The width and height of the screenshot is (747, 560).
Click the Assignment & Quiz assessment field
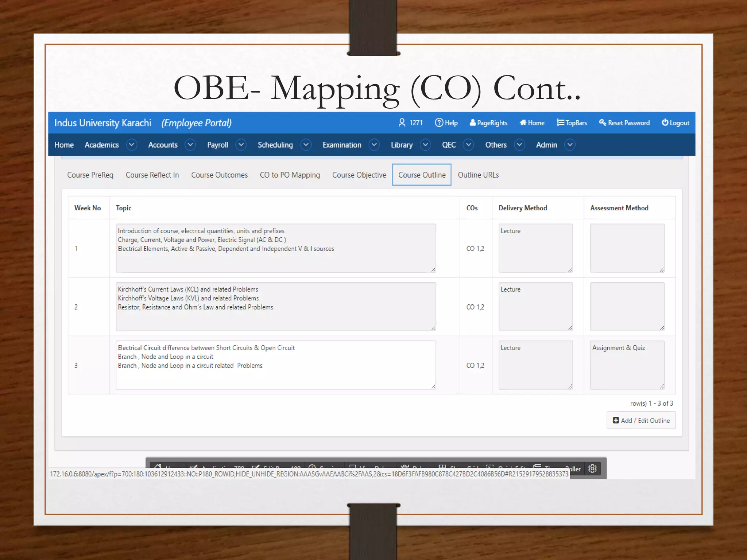[627, 365]
